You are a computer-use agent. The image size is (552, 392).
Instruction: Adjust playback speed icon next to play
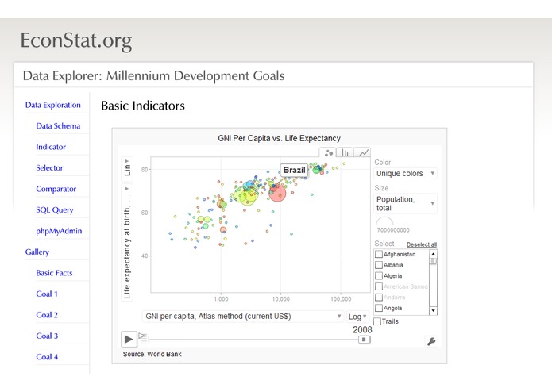tap(142, 339)
